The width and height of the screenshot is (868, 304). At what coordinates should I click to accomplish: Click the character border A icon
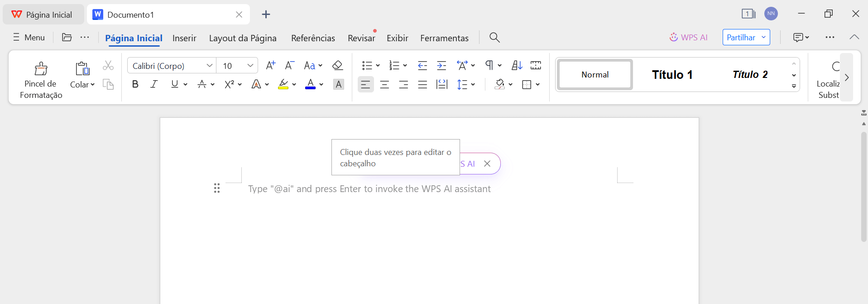(338, 84)
